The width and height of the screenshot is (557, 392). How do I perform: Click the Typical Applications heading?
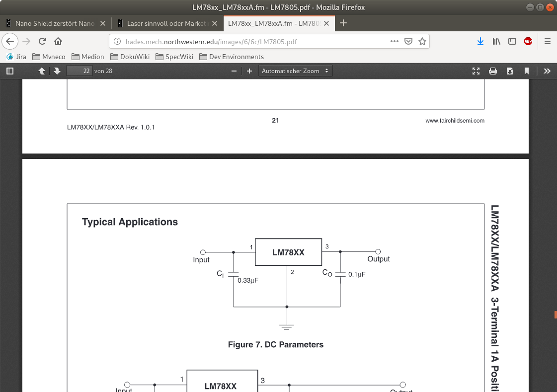[x=130, y=222]
